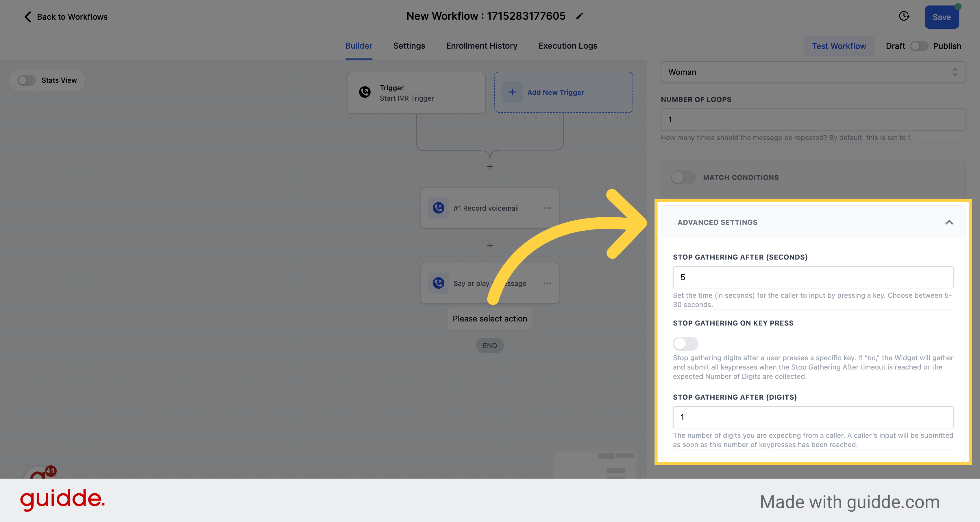Open the Record Voicemail step menu

[x=547, y=208]
